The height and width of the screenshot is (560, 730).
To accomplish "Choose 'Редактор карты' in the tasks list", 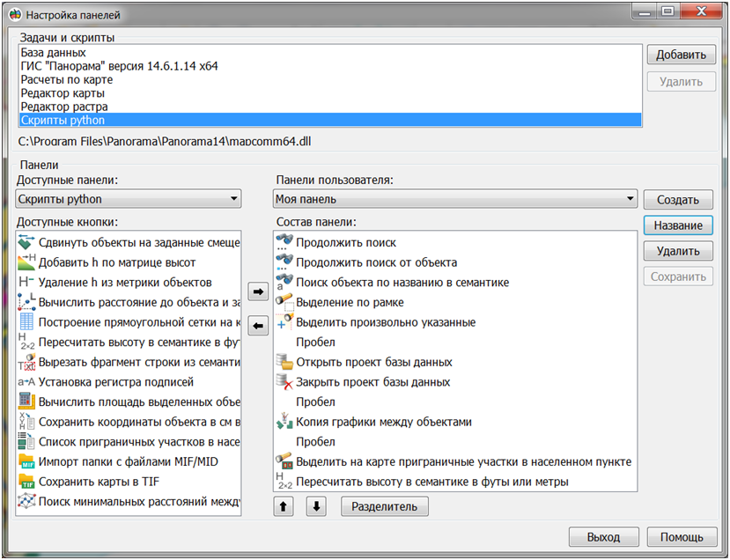I will click(x=63, y=93).
